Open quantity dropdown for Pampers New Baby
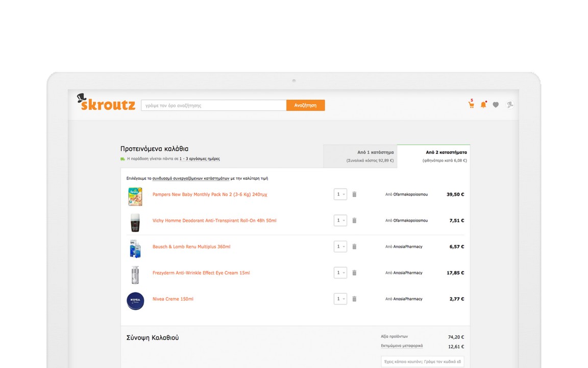588x368 pixels. (340, 194)
